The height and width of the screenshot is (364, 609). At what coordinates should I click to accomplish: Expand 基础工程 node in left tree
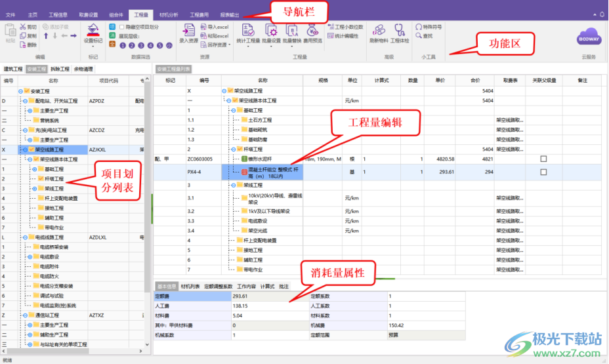tap(35, 169)
